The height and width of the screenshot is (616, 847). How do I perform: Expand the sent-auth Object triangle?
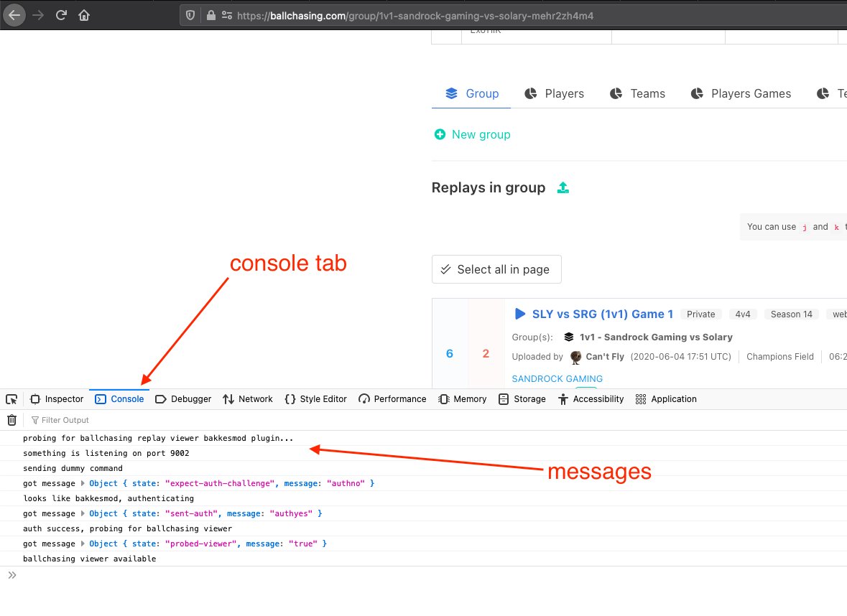(83, 513)
